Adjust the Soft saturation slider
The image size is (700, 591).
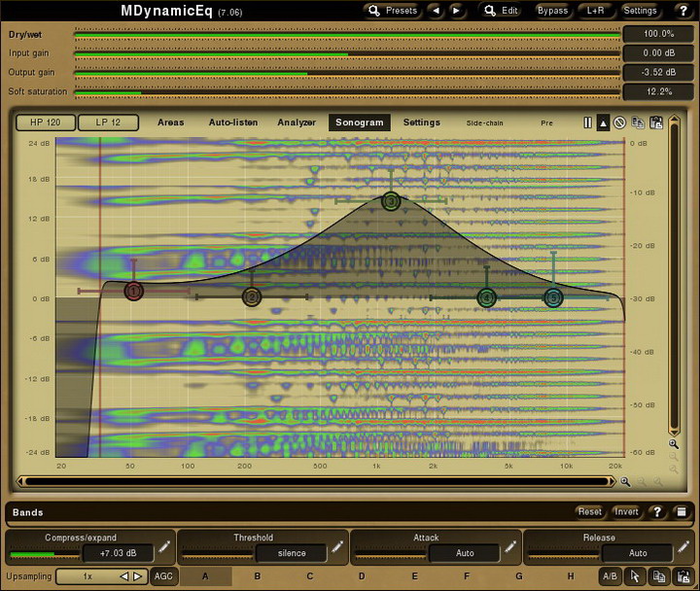coord(347,92)
